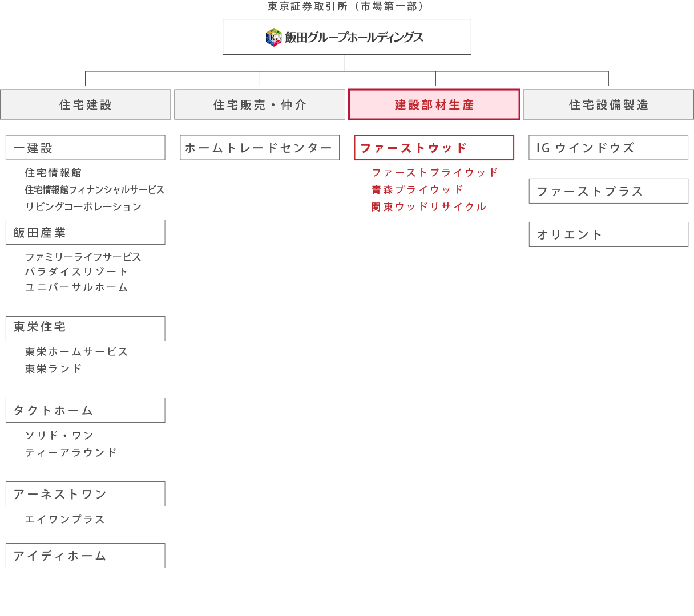This screenshot has width=694, height=616.
Task: Select the 住宅販売・仲介 category tab
Action: pos(260,104)
